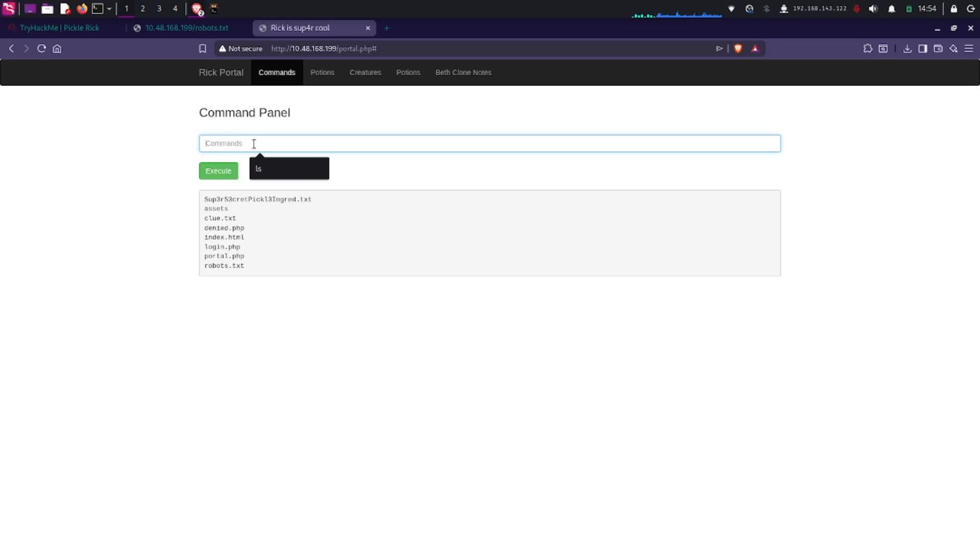The height and width of the screenshot is (551, 980).
Task: Open the browser hamburger menu
Action: click(x=969, y=48)
